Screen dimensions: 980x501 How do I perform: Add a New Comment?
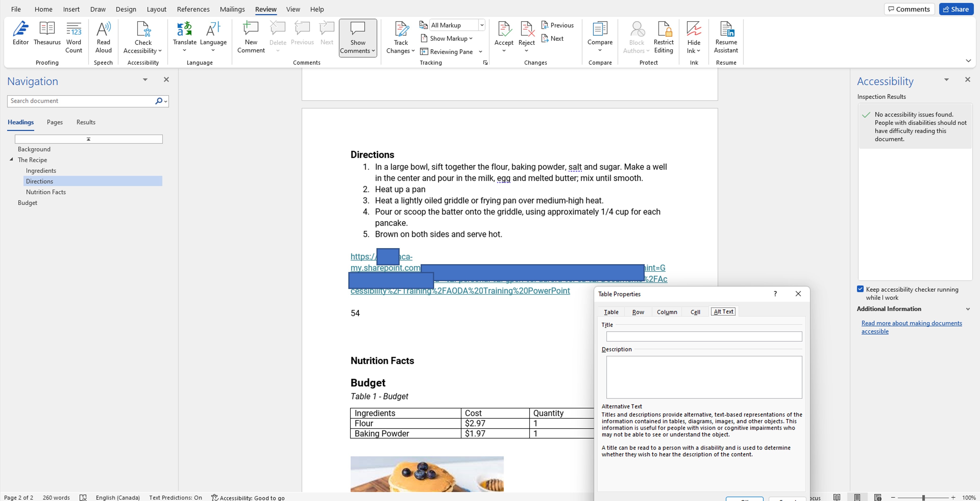click(251, 37)
